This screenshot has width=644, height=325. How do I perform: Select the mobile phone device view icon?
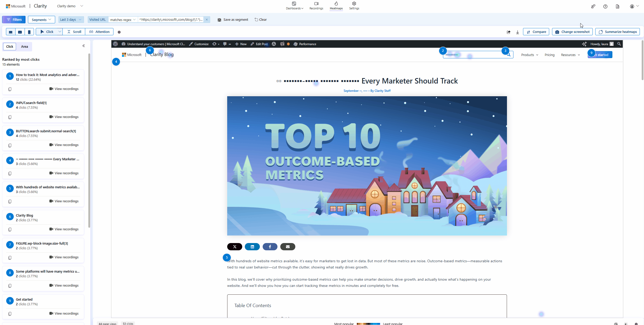pos(29,32)
